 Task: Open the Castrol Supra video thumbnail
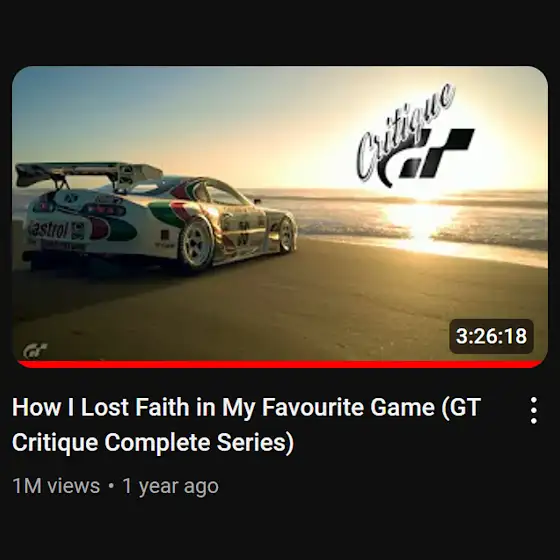[x=280, y=216]
